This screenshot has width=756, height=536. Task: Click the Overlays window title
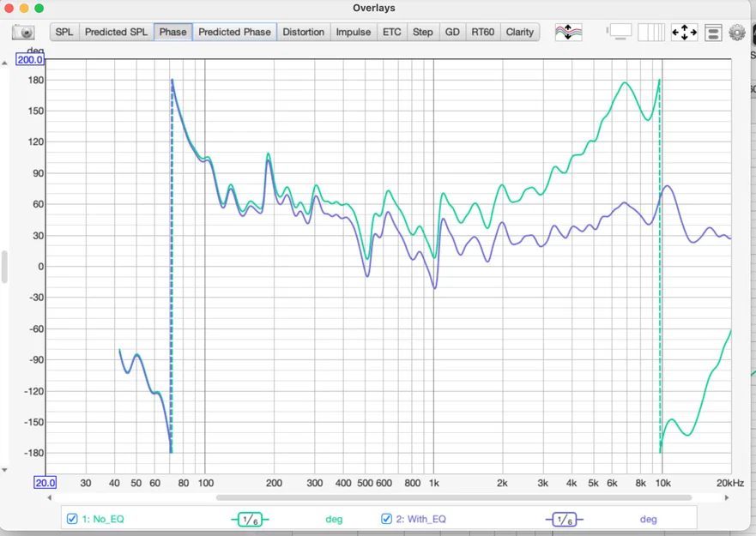[x=373, y=8]
